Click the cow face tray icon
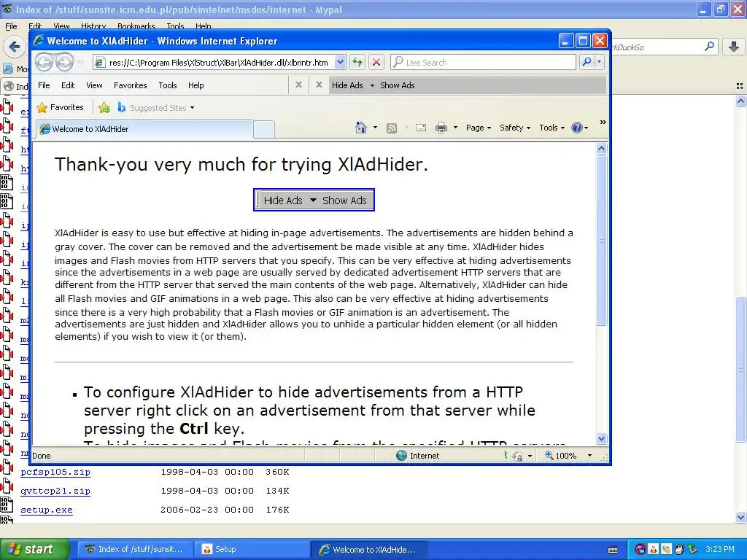Image resolution: width=747 pixels, height=560 pixels. tap(680, 550)
